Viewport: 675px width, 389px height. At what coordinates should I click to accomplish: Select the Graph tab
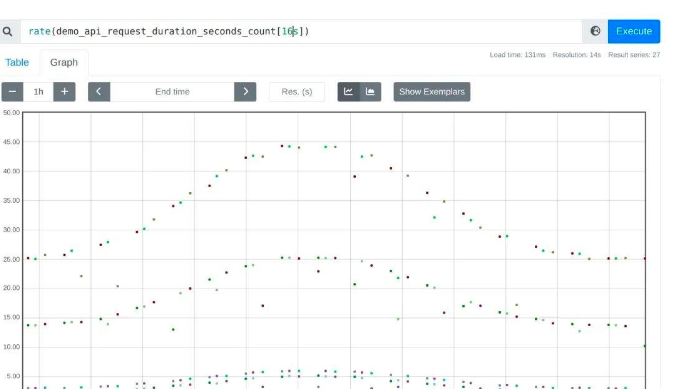pos(64,62)
